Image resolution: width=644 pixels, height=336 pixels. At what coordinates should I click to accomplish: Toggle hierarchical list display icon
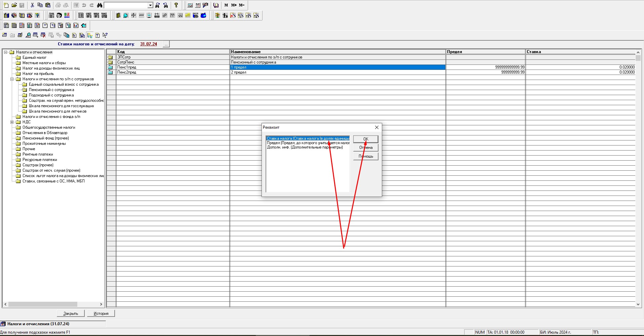point(90,35)
